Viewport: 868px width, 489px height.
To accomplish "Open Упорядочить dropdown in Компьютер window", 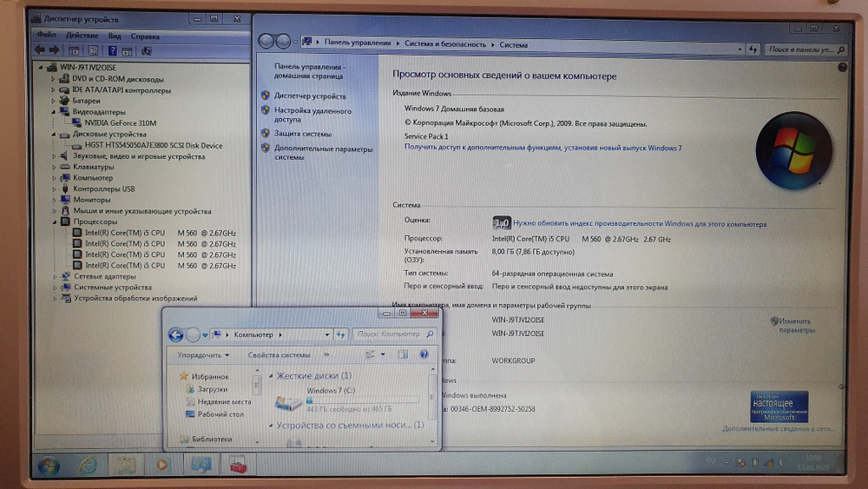I will [x=202, y=355].
